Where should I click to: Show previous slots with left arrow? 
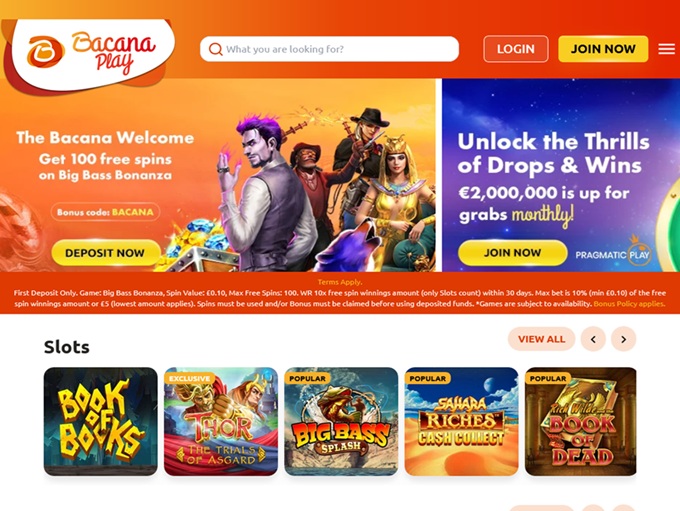pos(593,339)
